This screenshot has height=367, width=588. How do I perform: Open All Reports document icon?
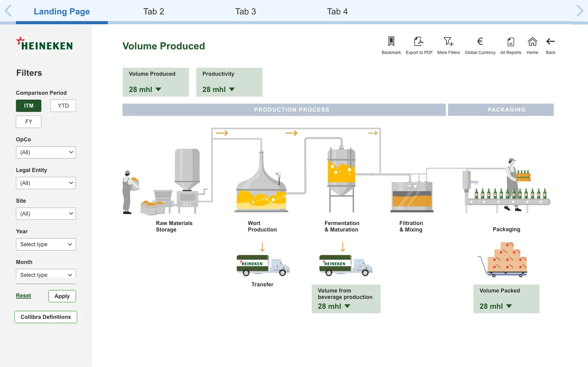click(510, 42)
